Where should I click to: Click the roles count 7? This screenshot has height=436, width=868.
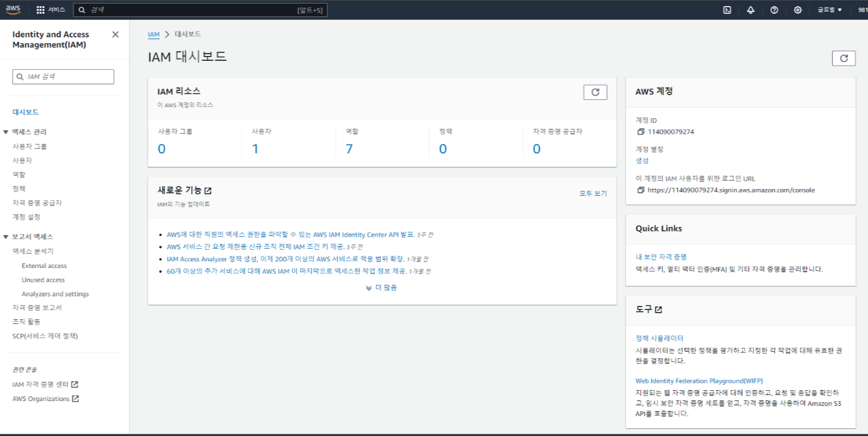[x=349, y=149]
